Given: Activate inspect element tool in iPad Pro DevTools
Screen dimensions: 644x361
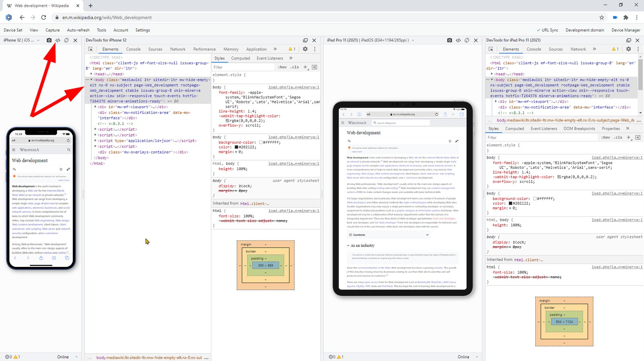Looking at the screenshot, I should 491,49.
